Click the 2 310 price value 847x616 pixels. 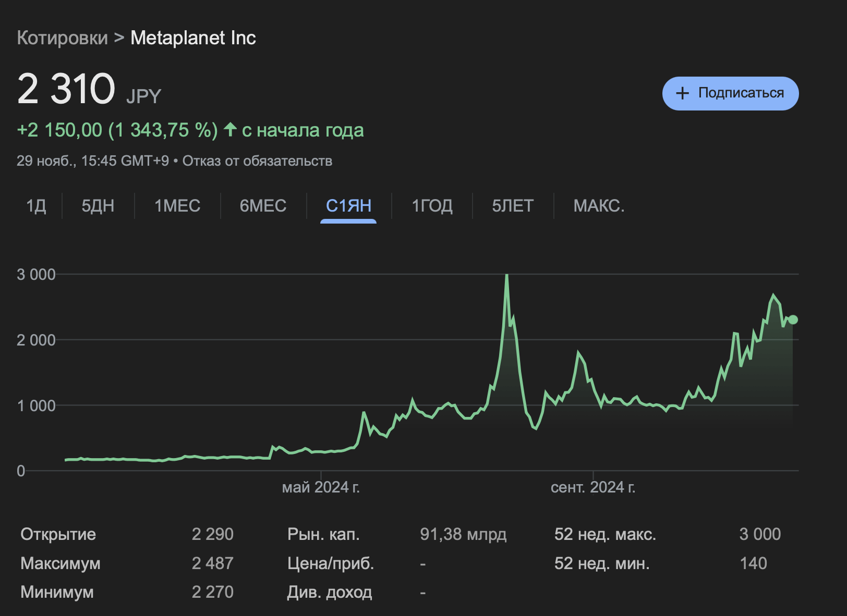pos(66,89)
